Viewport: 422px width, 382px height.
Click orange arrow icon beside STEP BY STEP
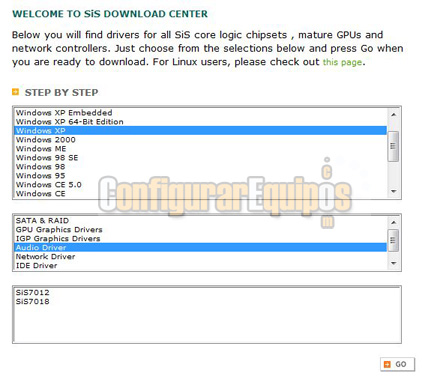point(15,92)
